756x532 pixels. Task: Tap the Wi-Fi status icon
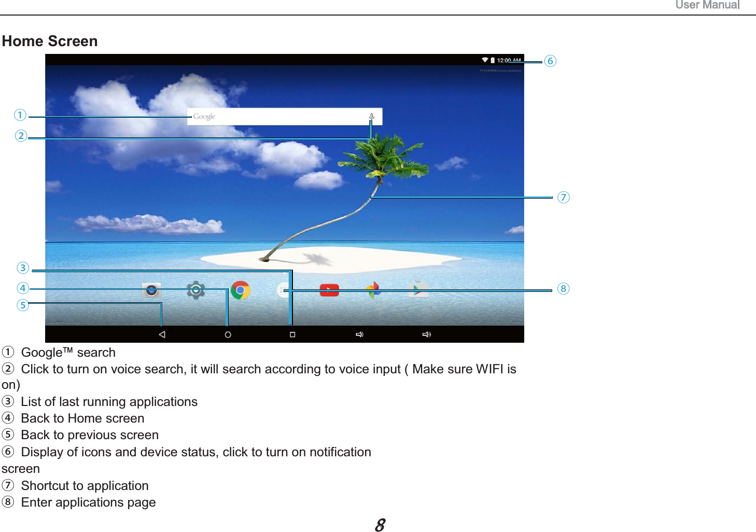click(485, 60)
